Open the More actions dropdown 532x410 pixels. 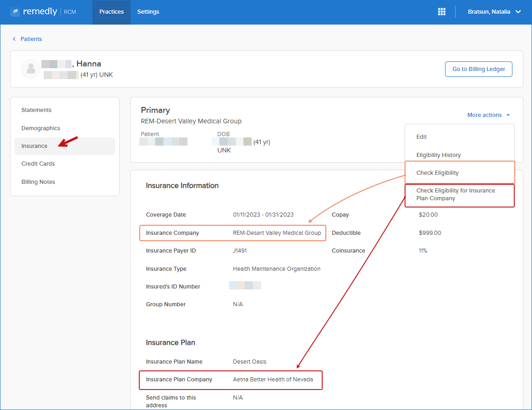coord(488,115)
